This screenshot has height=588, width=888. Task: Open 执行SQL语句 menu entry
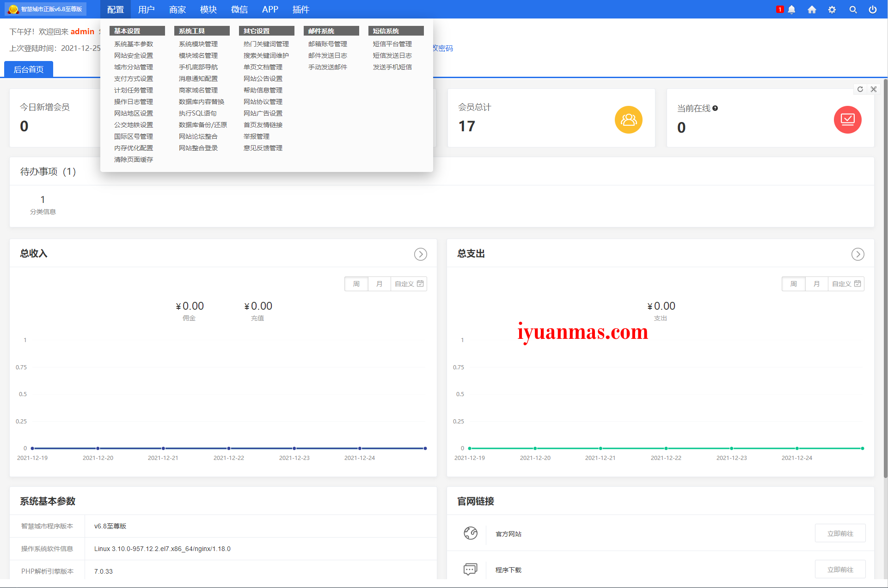pyautogui.click(x=198, y=113)
